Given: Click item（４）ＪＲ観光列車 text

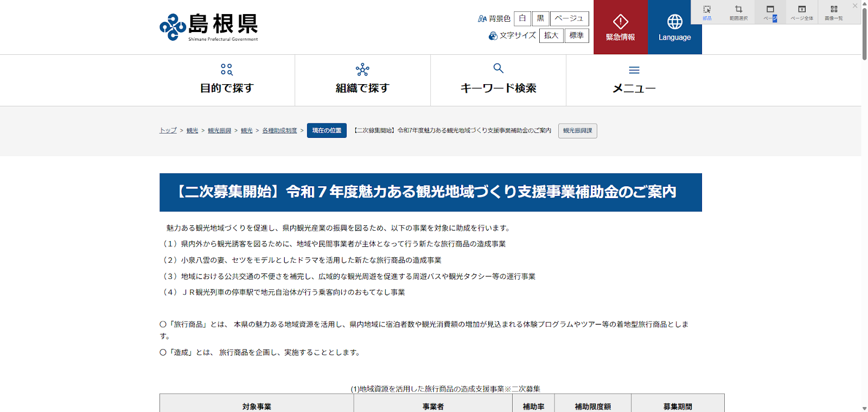Looking at the screenshot, I should (283, 292).
